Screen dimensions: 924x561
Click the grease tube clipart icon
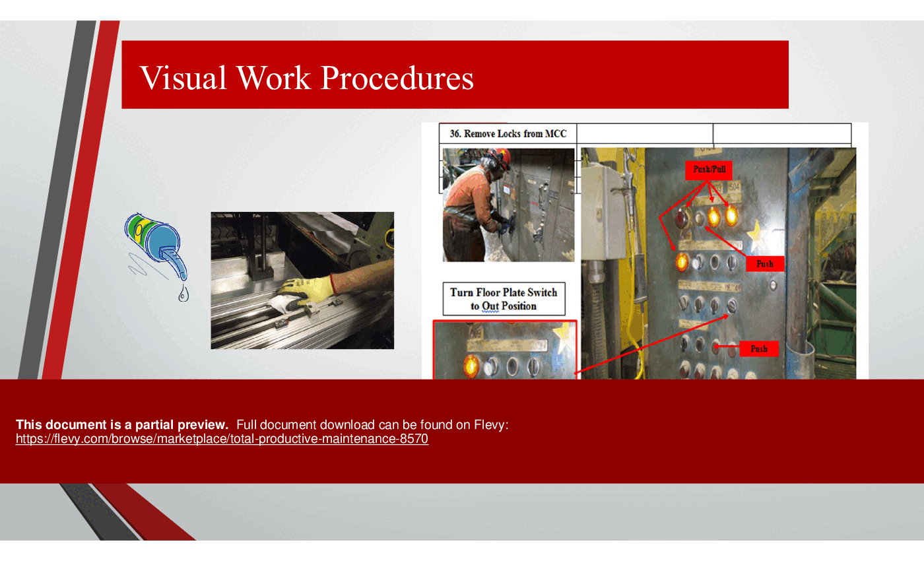156,258
